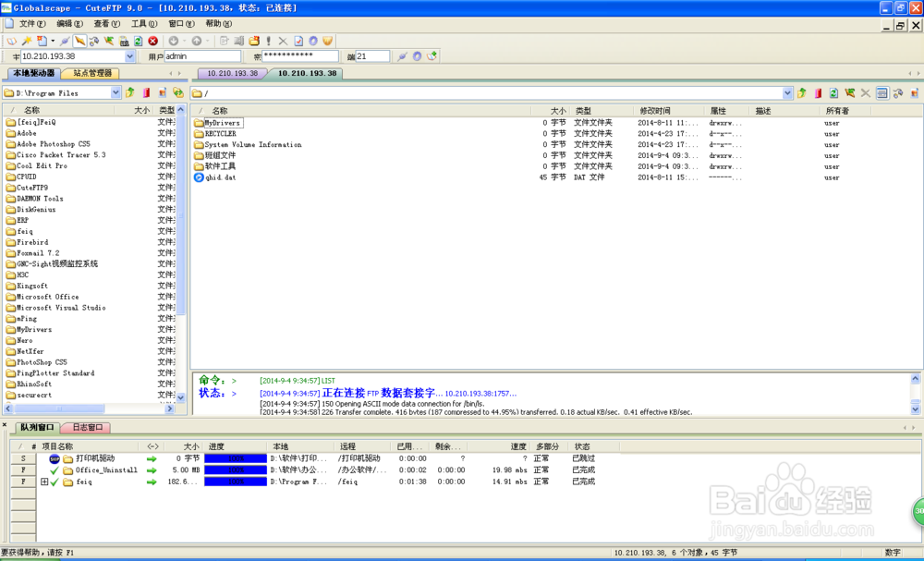
Task: Click the red bookmark icon in local pane
Action: click(146, 93)
